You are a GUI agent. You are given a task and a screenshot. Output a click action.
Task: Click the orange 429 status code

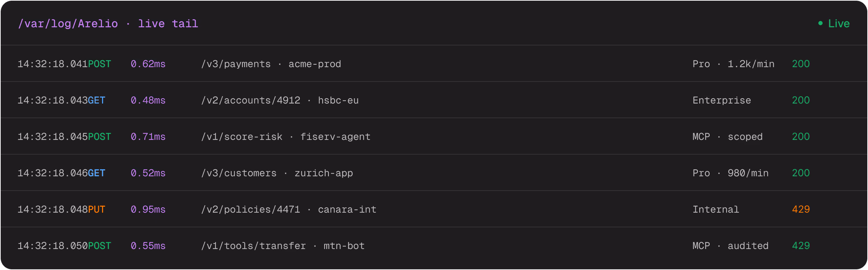[x=801, y=209]
